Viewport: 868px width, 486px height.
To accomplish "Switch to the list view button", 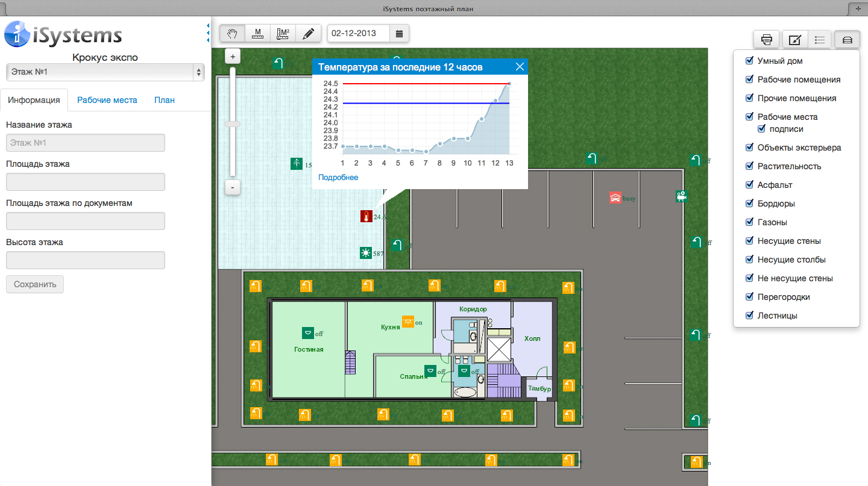I will pos(820,40).
